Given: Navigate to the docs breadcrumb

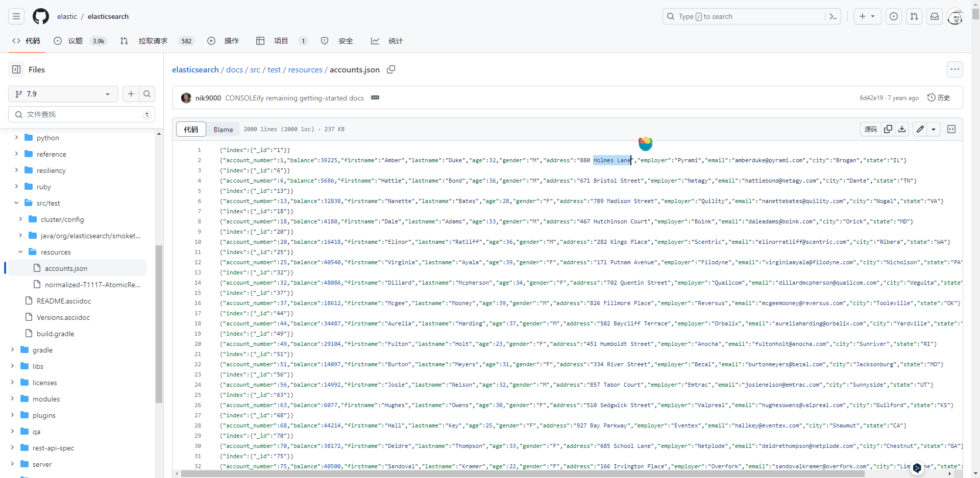Looking at the screenshot, I should point(234,69).
